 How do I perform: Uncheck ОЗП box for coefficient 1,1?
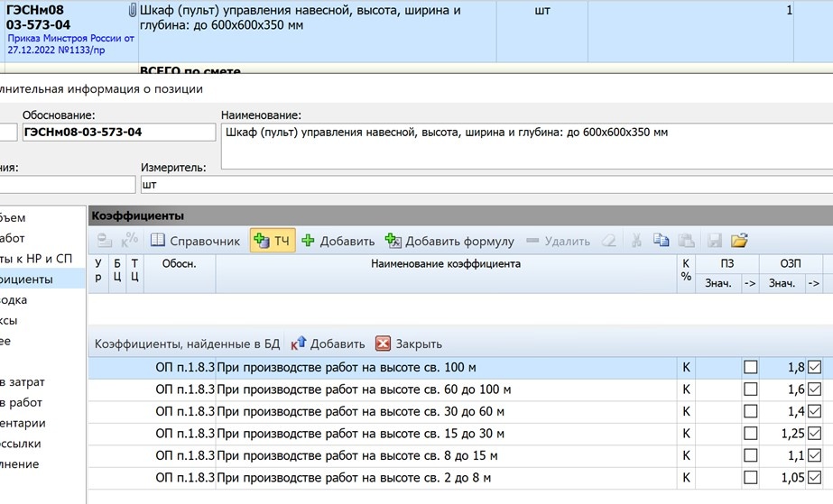[x=814, y=455]
